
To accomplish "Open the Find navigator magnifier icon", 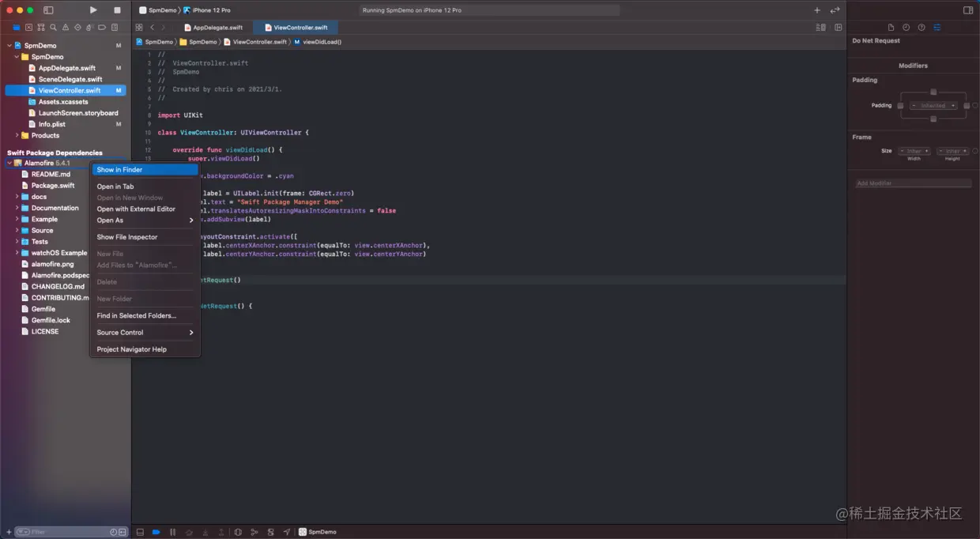I will click(53, 28).
